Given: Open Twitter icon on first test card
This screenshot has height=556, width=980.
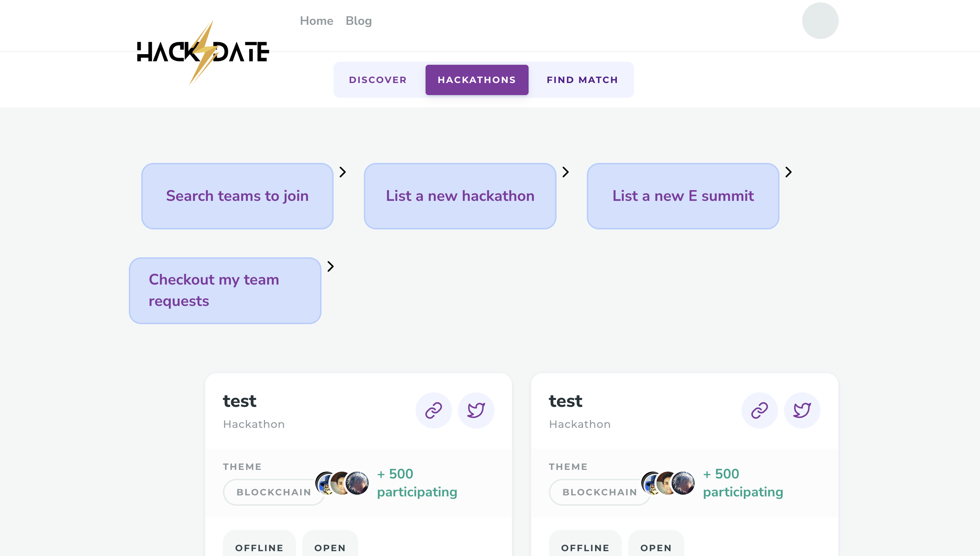Looking at the screenshot, I should tap(476, 411).
